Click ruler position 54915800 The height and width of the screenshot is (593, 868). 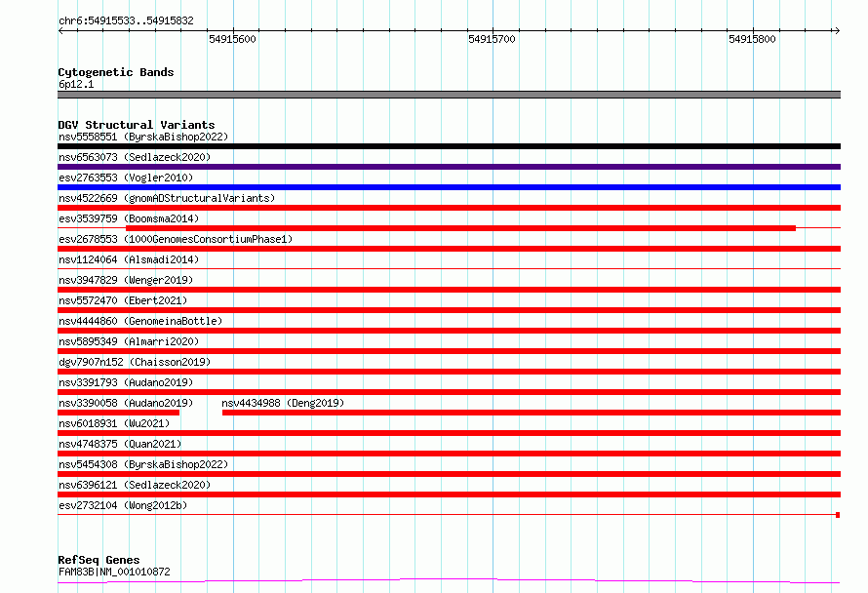(x=752, y=40)
